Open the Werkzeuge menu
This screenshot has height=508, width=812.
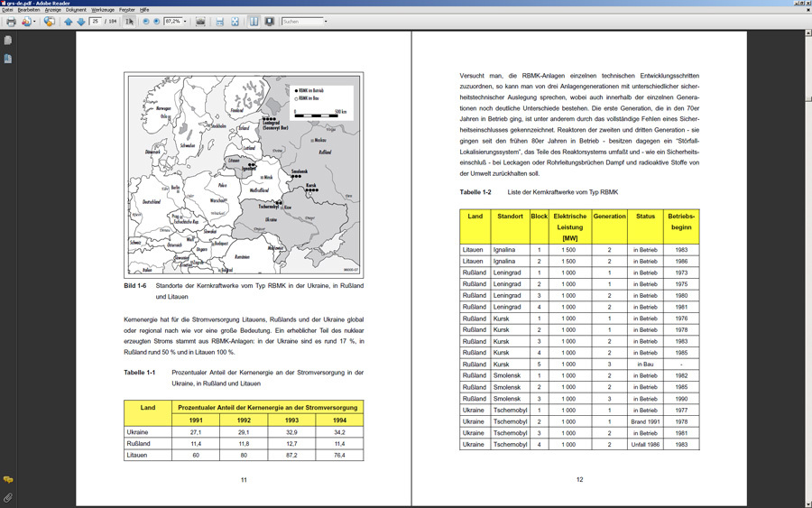pos(103,10)
